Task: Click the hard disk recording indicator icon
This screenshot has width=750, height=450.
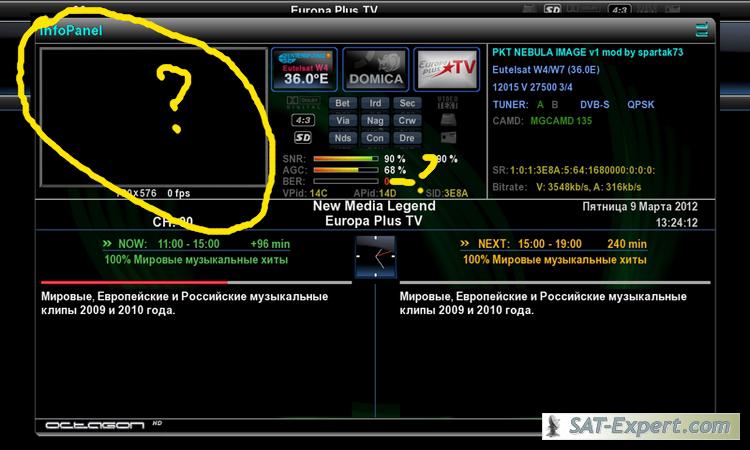Action: click(x=448, y=120)
